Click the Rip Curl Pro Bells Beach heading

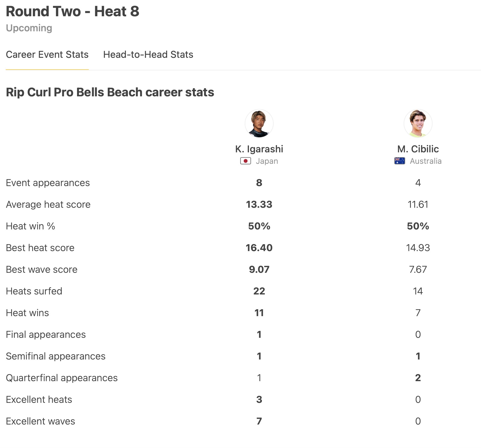pyautogui.click(x=110, y=92)
